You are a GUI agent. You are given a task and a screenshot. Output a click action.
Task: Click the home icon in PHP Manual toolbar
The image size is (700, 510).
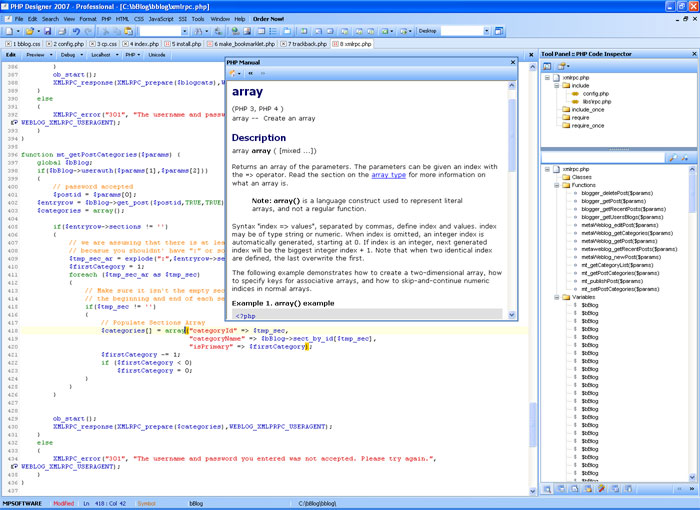tap(233, 73)
